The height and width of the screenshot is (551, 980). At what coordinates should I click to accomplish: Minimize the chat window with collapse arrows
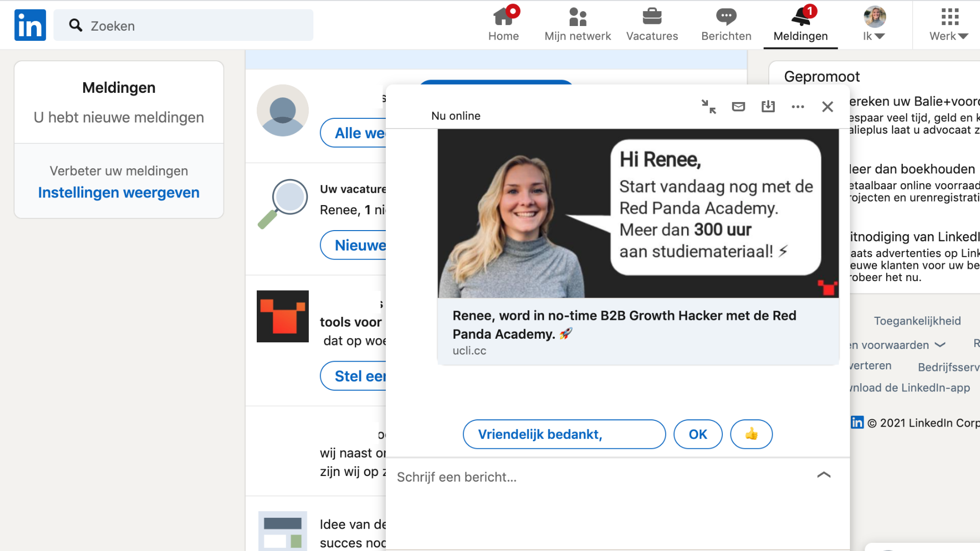pos(708,107)
